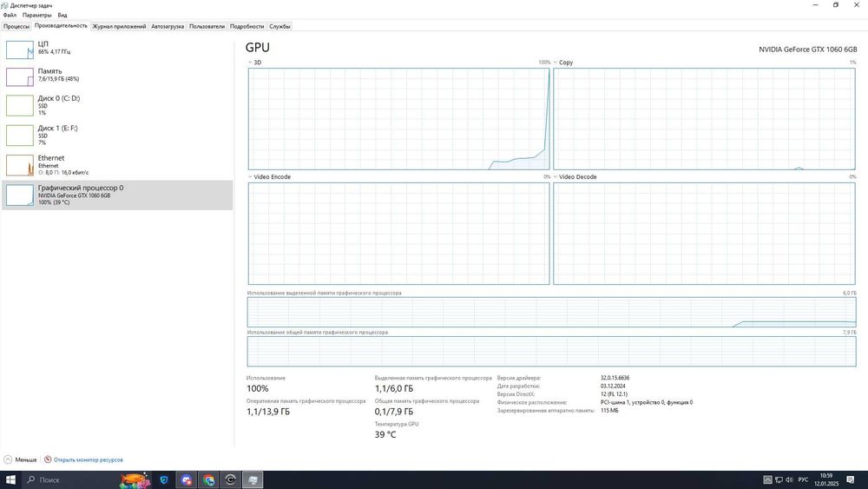Click driver date 03.12.2024
The width and height of the screenshot is (868, 489).
click(613, 386)
